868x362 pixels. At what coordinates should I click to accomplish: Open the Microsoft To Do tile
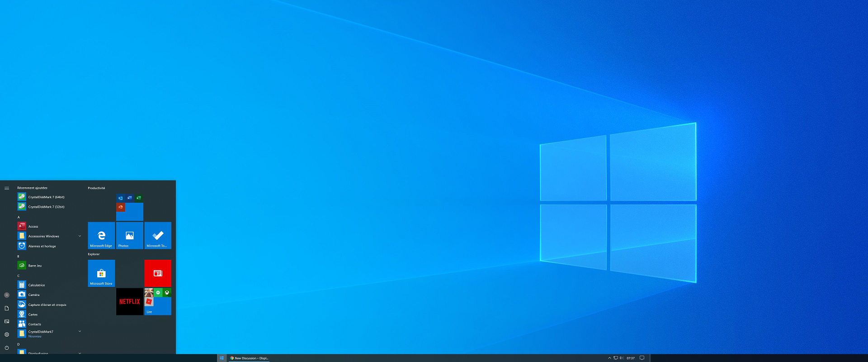158,235
